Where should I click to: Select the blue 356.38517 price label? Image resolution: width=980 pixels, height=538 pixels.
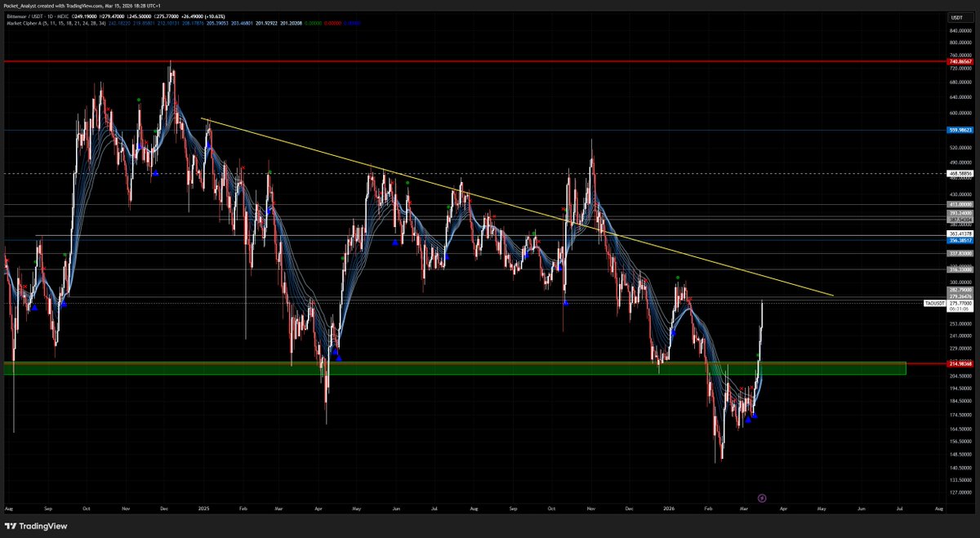pyautogui.click(x=960, y=241)
